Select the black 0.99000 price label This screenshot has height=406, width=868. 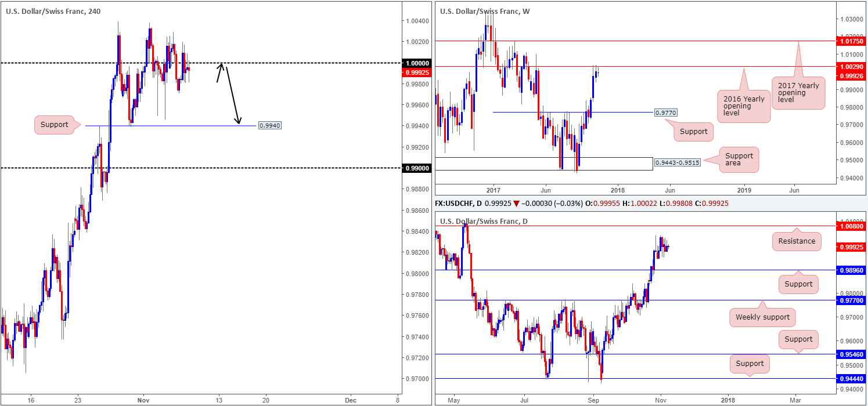(416, 168)
